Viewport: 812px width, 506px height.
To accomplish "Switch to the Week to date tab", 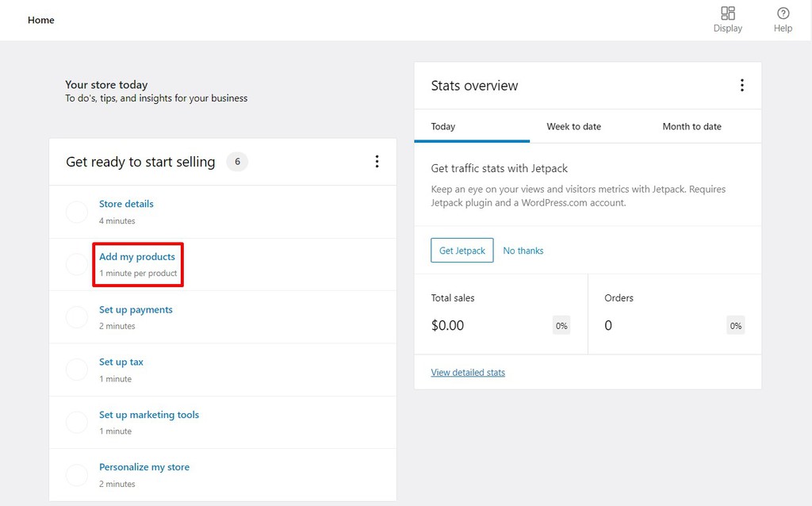I will 574,126.
